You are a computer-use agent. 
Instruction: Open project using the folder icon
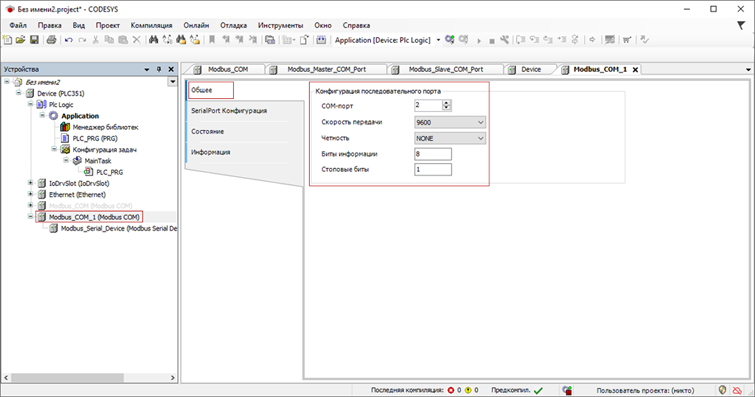[20, 40]
